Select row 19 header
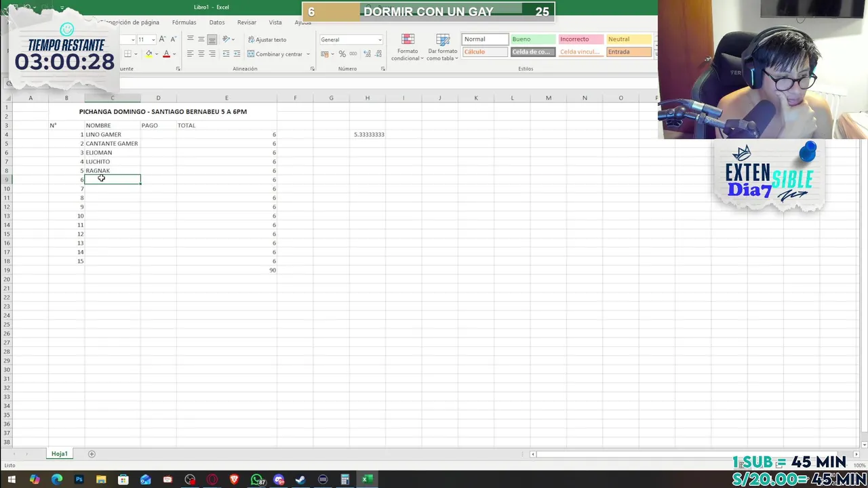The width and height of the screenshot is (868, 488). 7,270
